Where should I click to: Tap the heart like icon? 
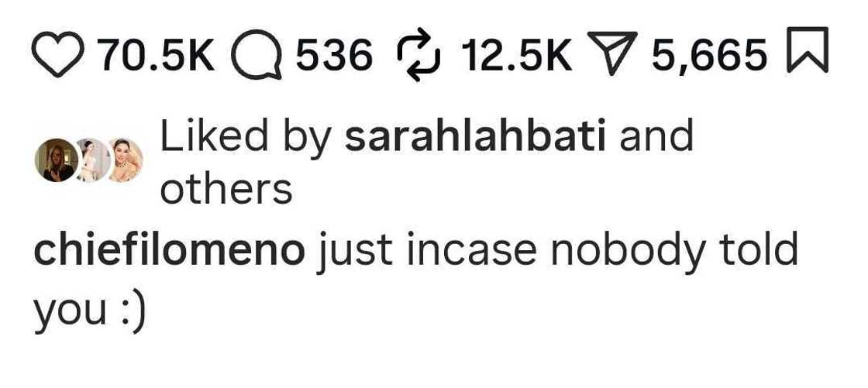point(57,54)
